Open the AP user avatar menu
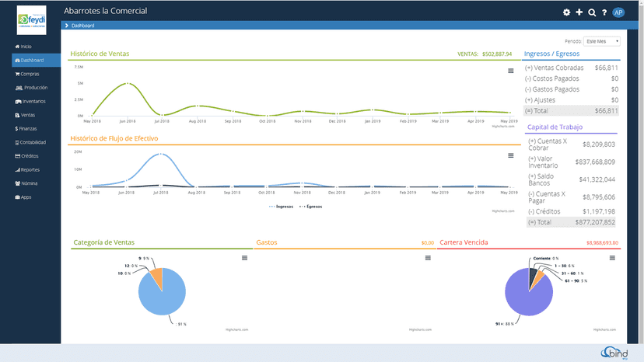 pyautogui.click(x=618, y=12)
